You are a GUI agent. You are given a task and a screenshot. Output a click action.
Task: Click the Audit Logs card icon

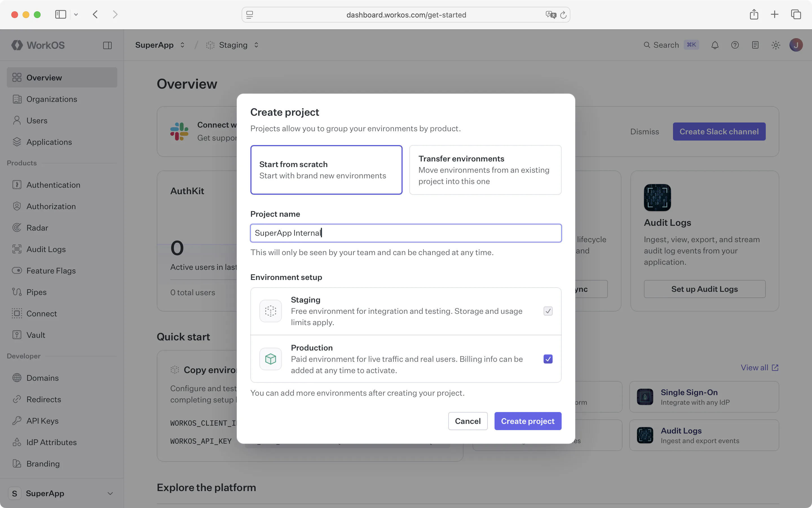[x=657, y=198]
